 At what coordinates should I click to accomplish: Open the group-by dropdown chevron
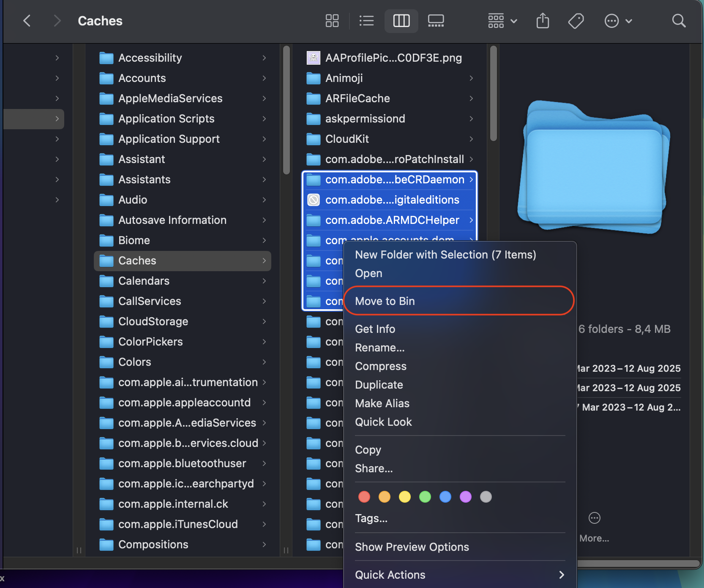click(514, 21)
